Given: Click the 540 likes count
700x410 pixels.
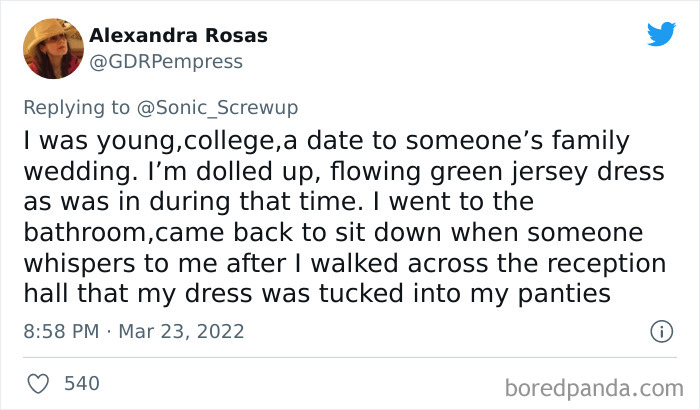Looking at the screenshot, I should coord(81,383).
